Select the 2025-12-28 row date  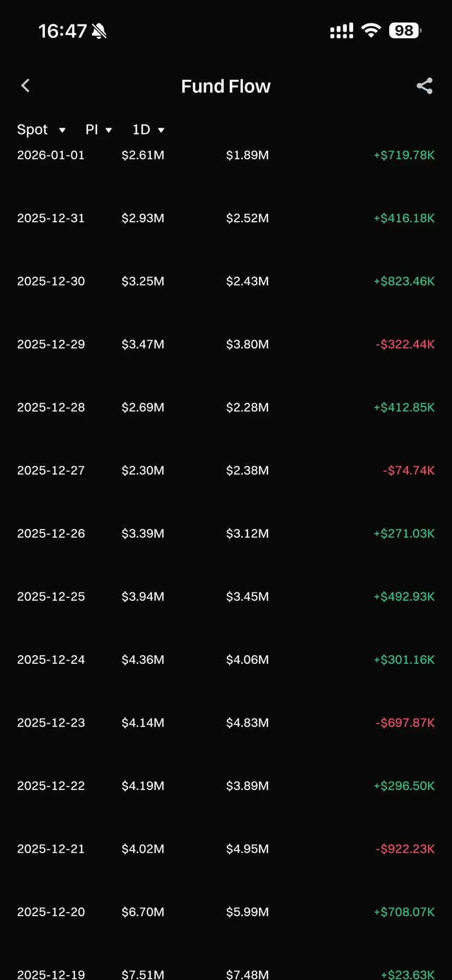click(51, 407)
